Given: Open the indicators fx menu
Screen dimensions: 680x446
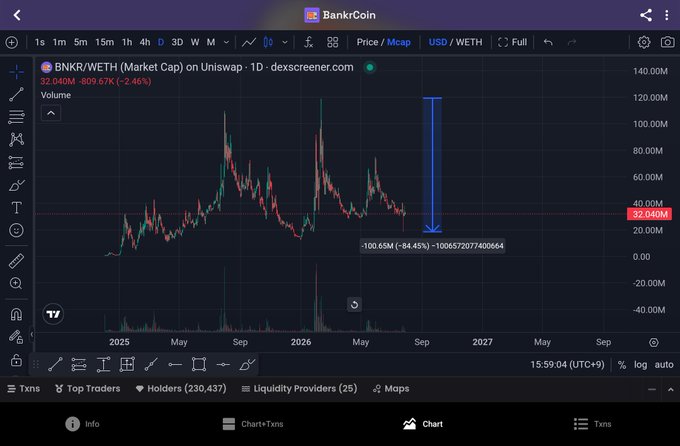Looking at the screenshot, I should point(308,42).
